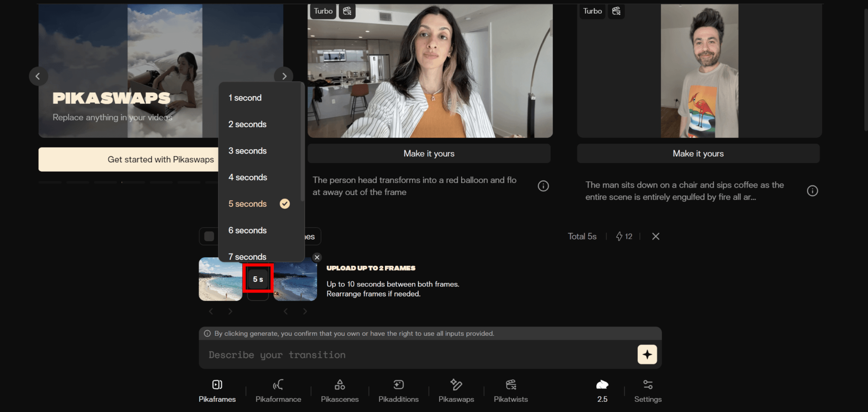Screen dimensions: 868x412
Task: Toggle the checkbox left of the duration menu
Action: [x=209, y=236]
